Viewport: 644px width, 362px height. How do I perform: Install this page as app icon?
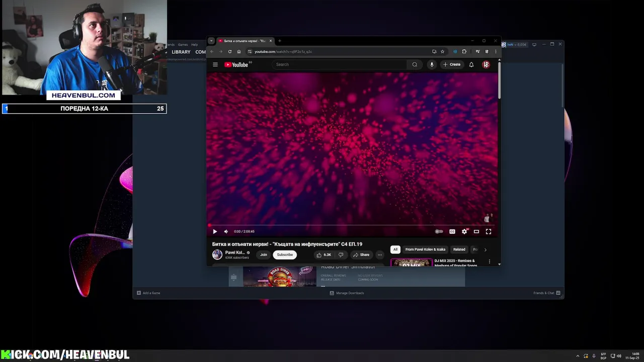point(434,51)
